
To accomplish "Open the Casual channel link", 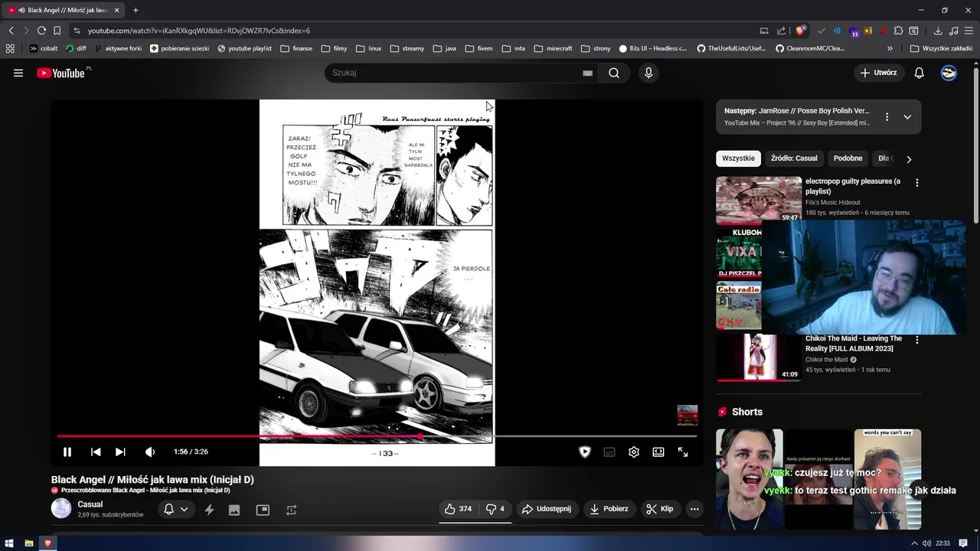I will pyautogui.click(x=90, y=504).
